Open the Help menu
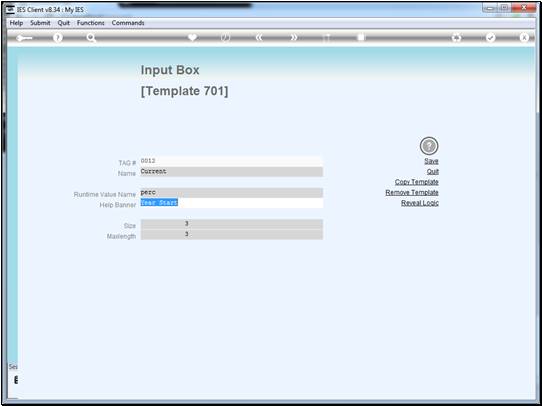542x406 pixels. (16, 23)
